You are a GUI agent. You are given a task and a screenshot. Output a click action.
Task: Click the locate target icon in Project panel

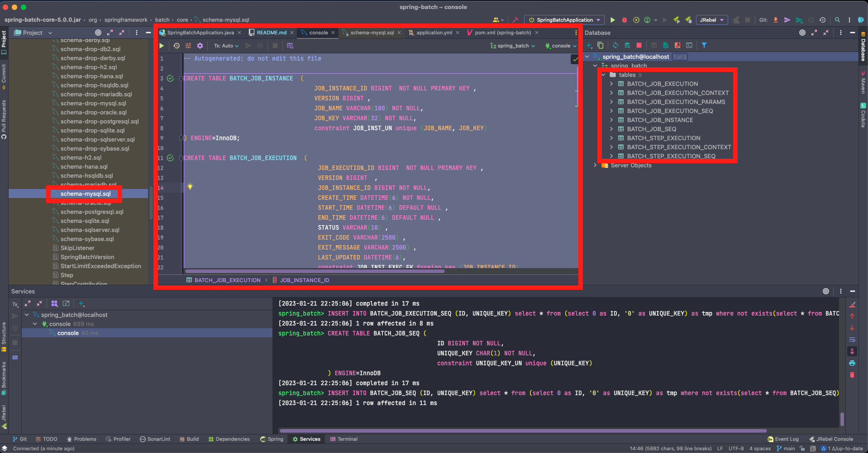(x=98, y=33)
